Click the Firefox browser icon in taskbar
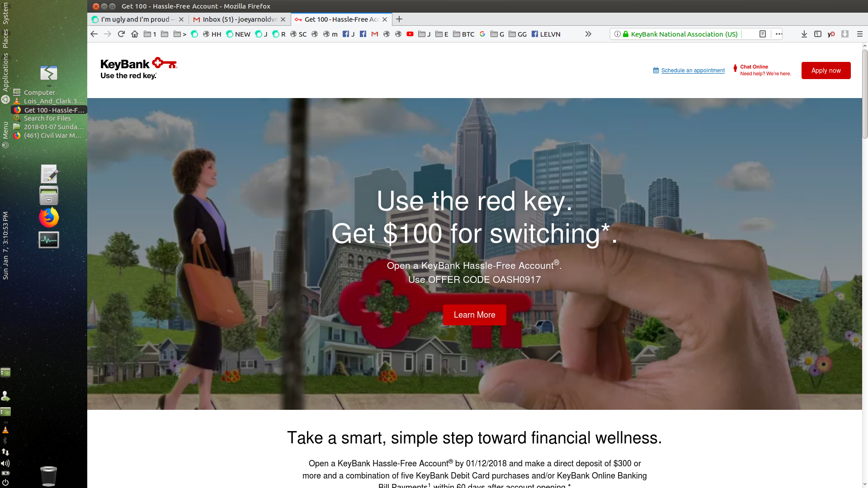 point(49,217)
